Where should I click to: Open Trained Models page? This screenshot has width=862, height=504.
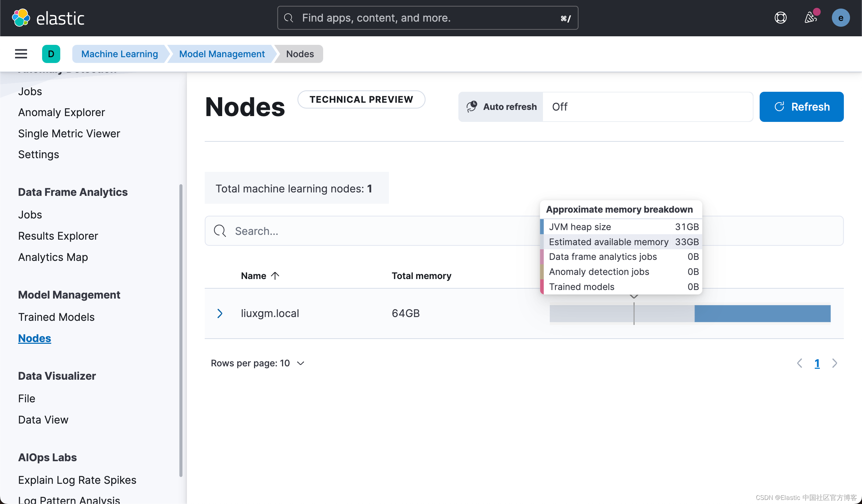click(x=56, y=317)
